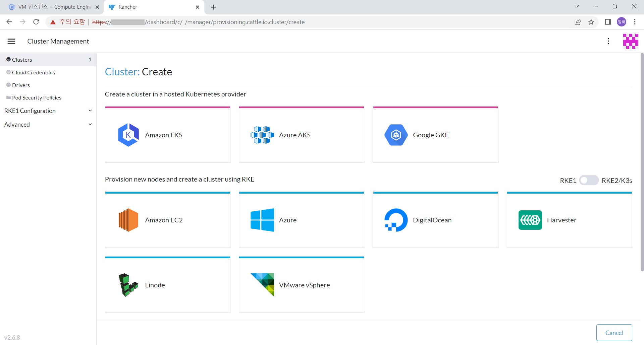
Task: Toggle the browser side panel
Action: pyautogui.click(x=608, y=22)
